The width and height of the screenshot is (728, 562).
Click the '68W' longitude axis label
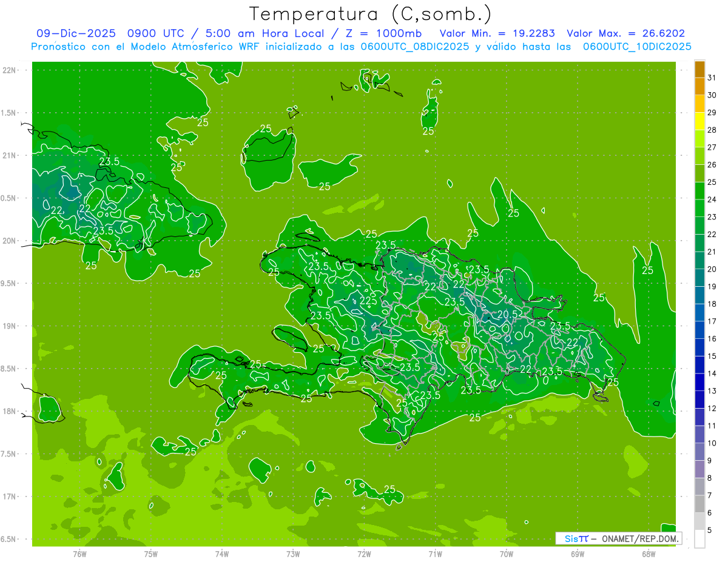tap(649, 554)
